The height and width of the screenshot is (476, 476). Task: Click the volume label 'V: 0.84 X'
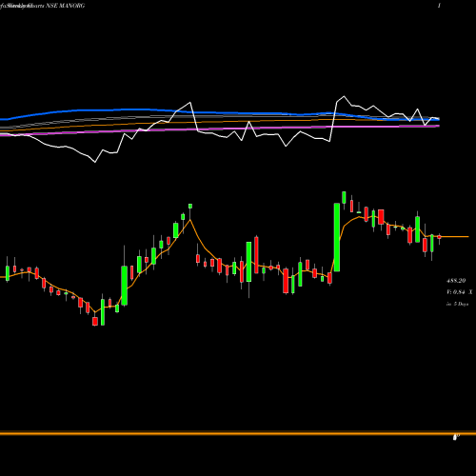pyautogui.click(x=459, y=292)
